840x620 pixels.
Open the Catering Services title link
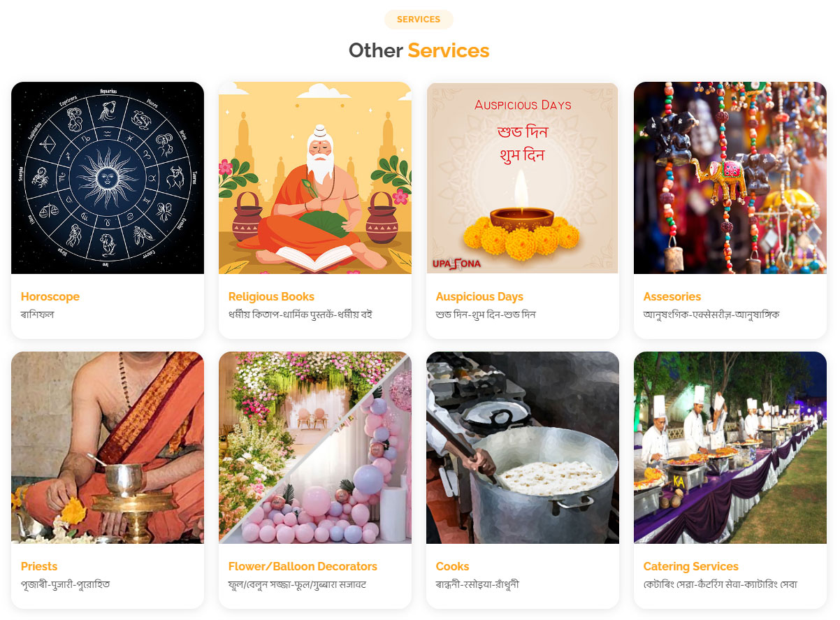click(x=691, y=566)
